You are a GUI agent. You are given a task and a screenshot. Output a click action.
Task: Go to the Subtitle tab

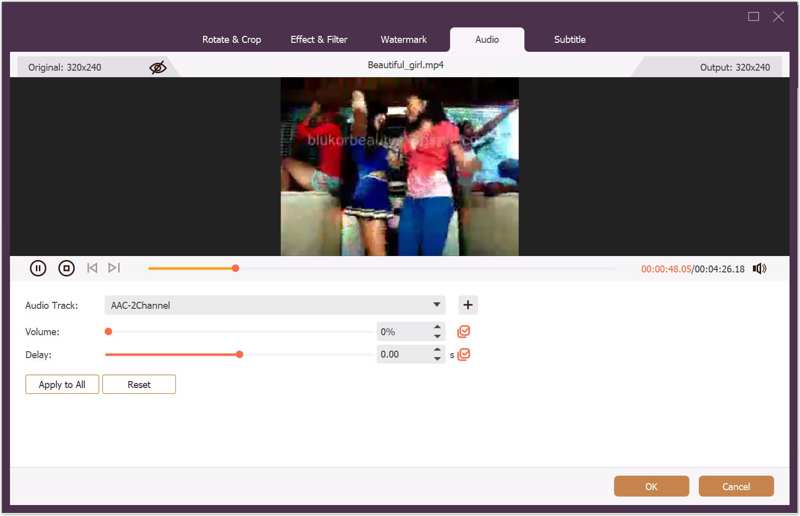point(570,40)
